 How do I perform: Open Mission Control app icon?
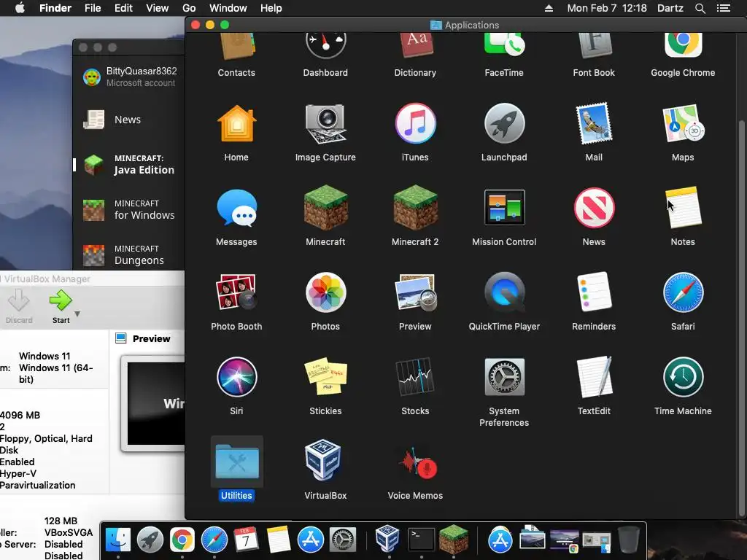pos(504,208)
